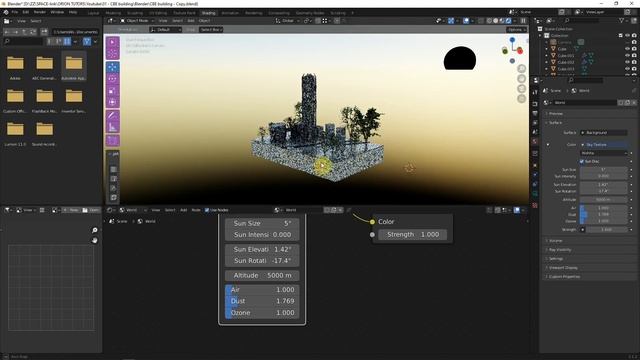Screen dimensions: 640x360
Task: Select the Move tool in viewport toolbar
Action: 113,67
